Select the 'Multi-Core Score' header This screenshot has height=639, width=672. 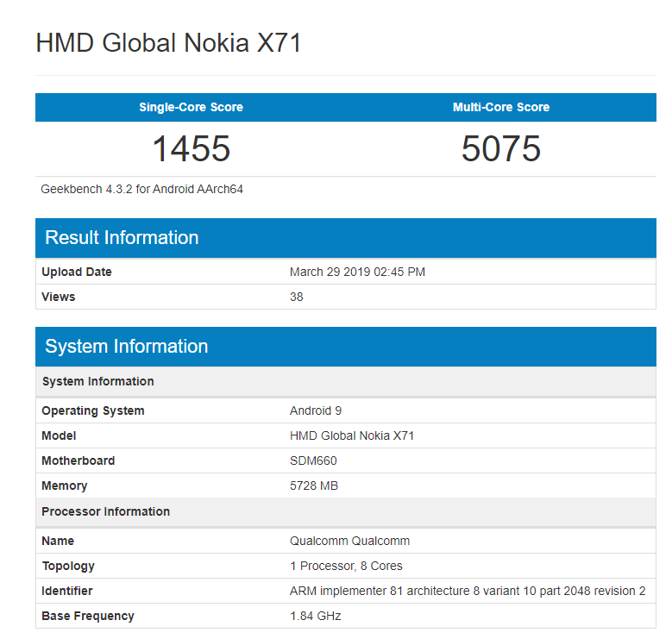click(x=501, y=107)
